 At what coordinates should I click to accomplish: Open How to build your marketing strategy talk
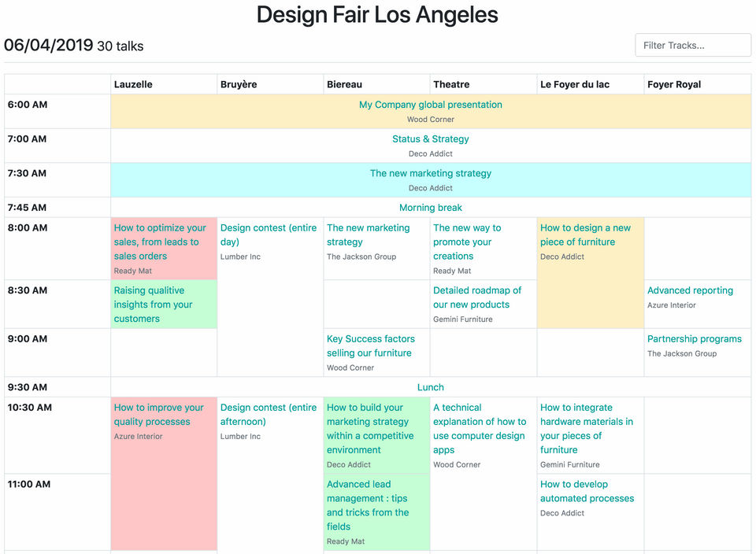coord(369,429)
